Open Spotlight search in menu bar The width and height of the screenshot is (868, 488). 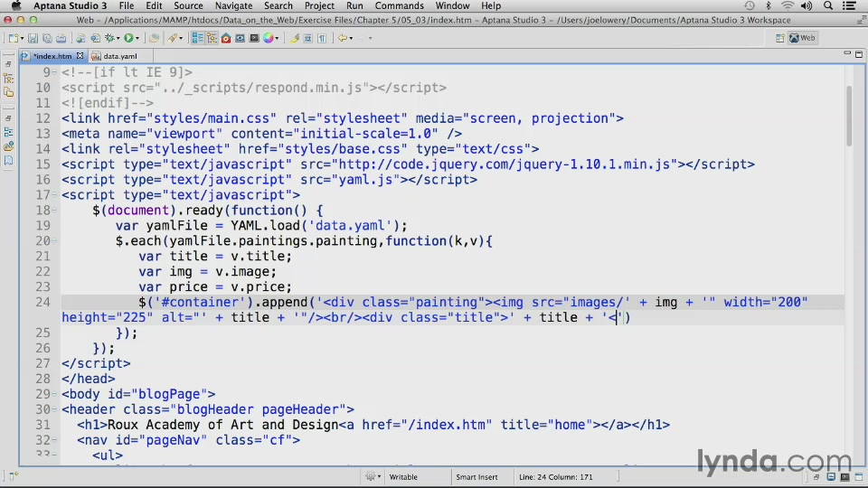coord(828,6)
